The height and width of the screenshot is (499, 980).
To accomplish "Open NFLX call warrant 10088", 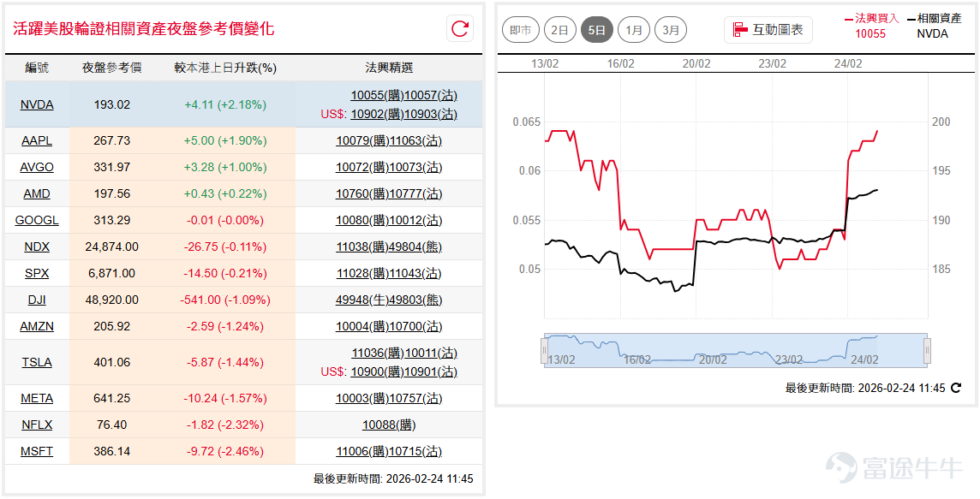I will tap(389, 425).
